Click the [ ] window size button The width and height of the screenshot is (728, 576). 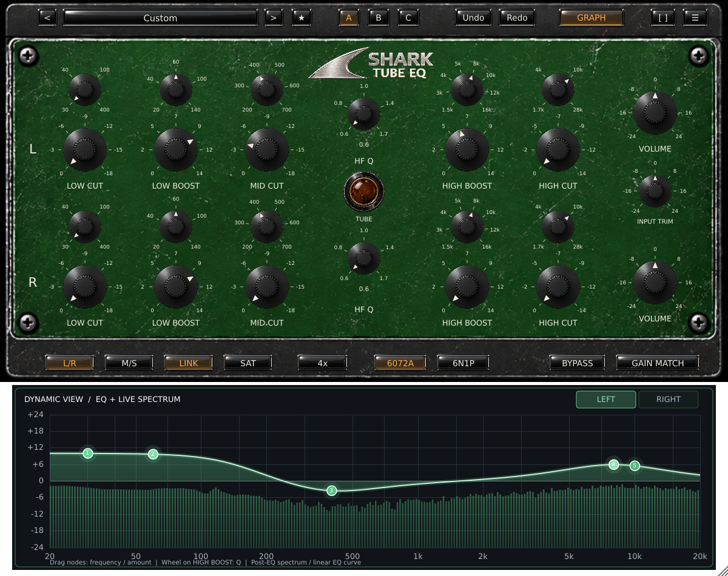(x=663, y=18)
